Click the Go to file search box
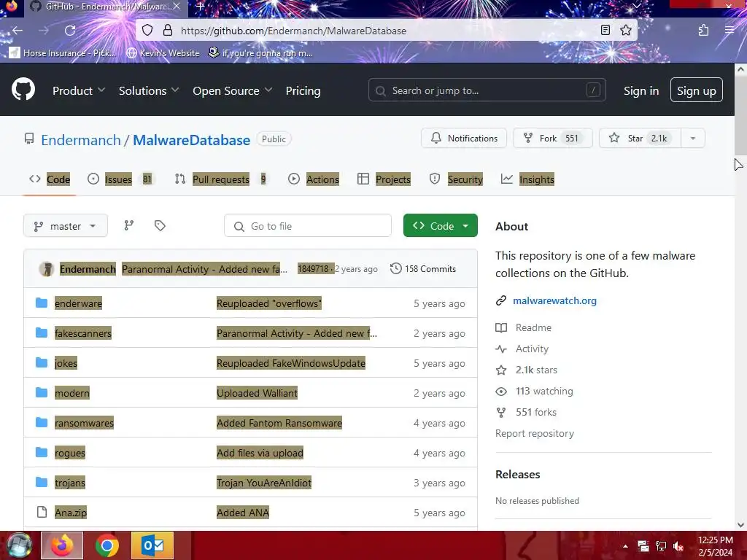This screenshot has width=747, height=560. tap(307, 226)
